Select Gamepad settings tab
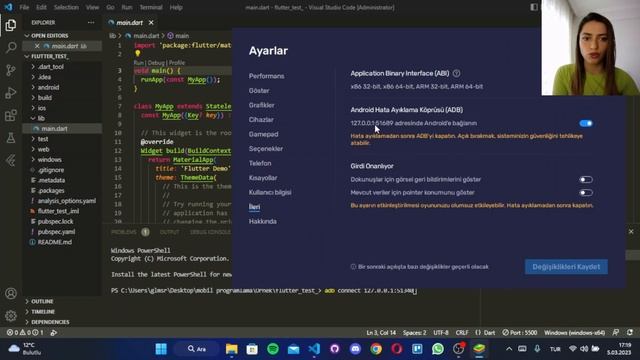 pyautogui.click(x=263, y=134)
